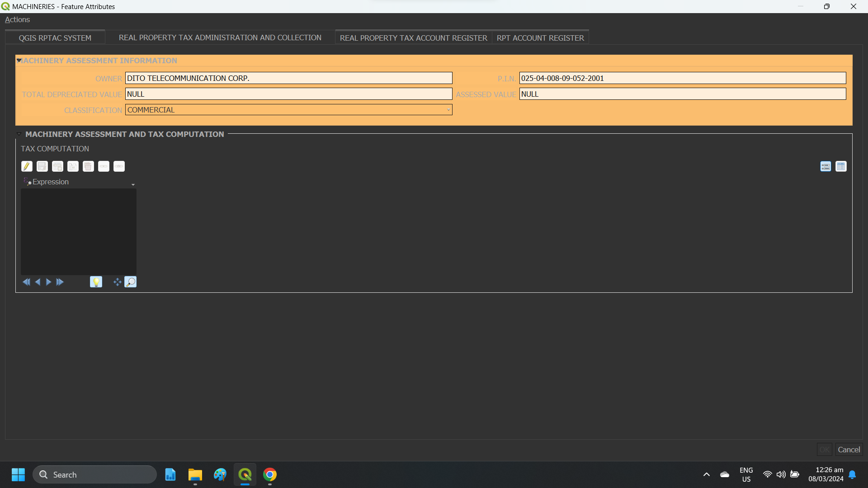
Task: Toggle editing mode with the pencil icon
Action: coord(27,166)
